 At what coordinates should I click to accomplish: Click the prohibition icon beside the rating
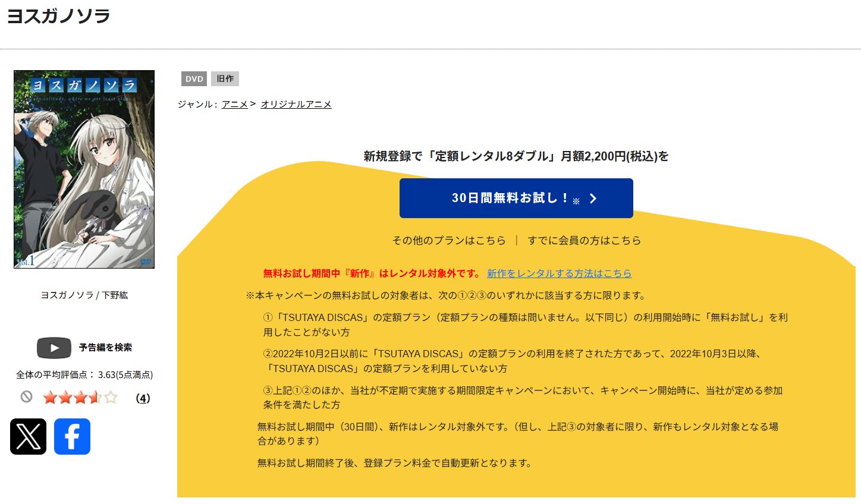coord(26,397)
